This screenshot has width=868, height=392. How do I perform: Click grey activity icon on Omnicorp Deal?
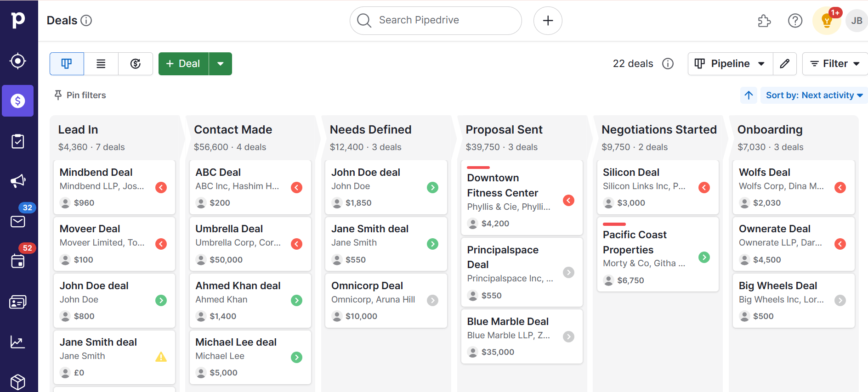point(432,300)
